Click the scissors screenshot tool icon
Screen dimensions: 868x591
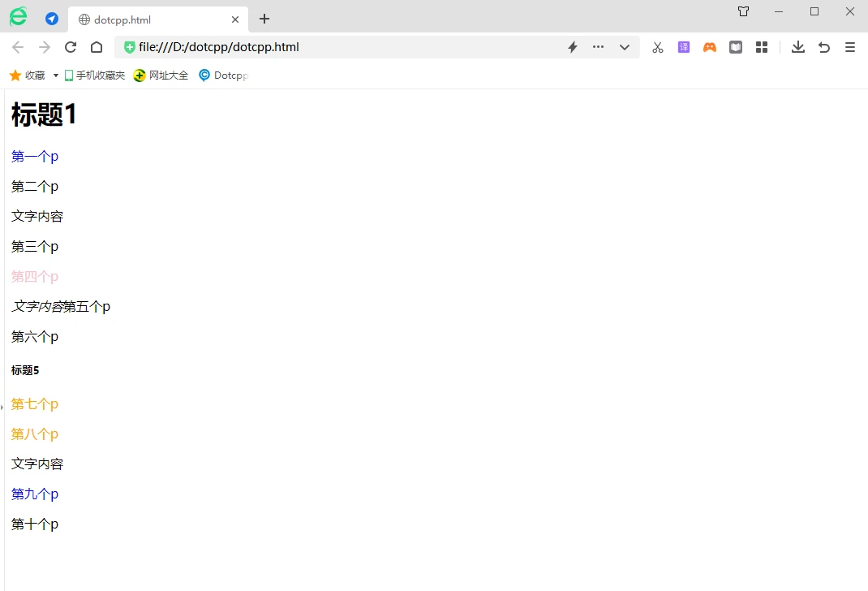(x=658, y=47)
